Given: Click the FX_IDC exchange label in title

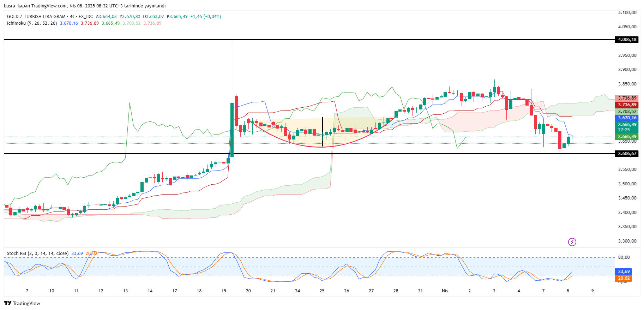Looking at the screenshot, I should (x=86, y=17).
